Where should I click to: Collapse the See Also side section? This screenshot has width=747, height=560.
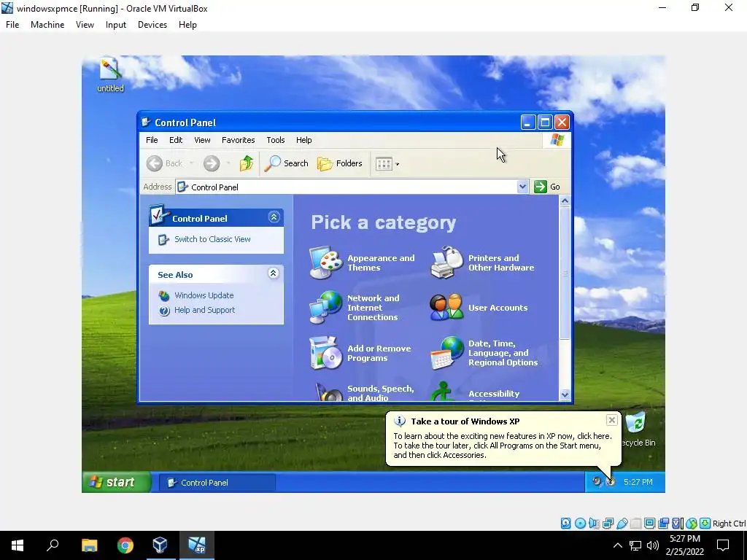(x=273, y=273)
